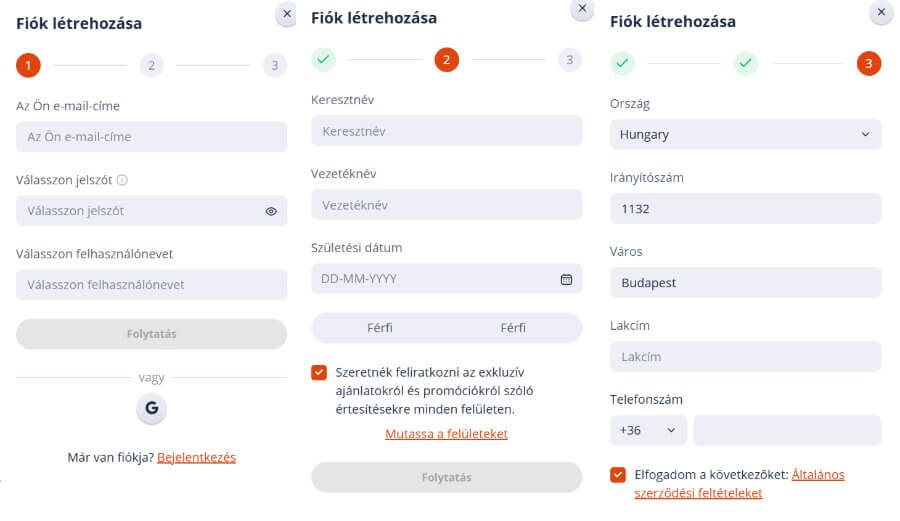900x521 pixels.
Task: Select the right Férfi gender option
Action: click(513, 328)
